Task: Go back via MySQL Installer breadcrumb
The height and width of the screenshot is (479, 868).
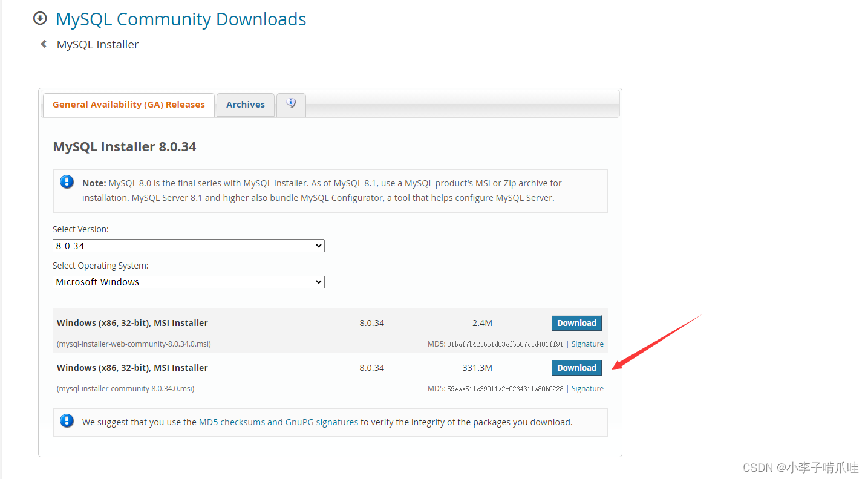Action: click(97, 45)
